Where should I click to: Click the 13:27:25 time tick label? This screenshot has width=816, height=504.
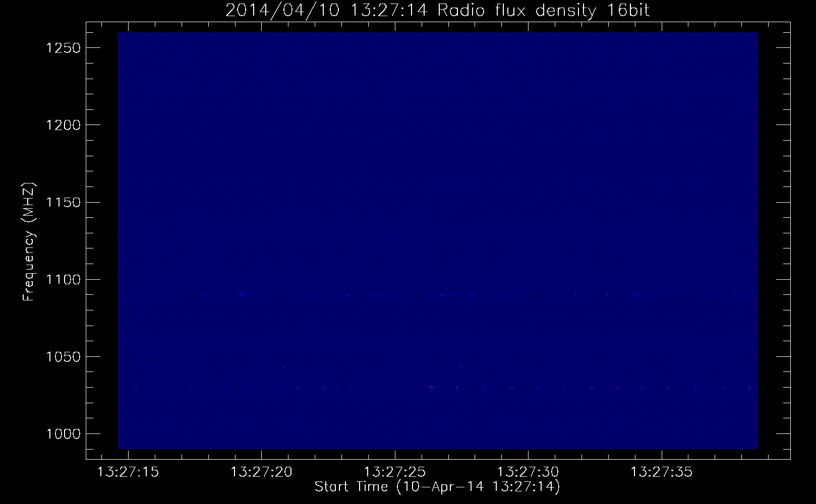pyautogui.click(x=395, y=472)
